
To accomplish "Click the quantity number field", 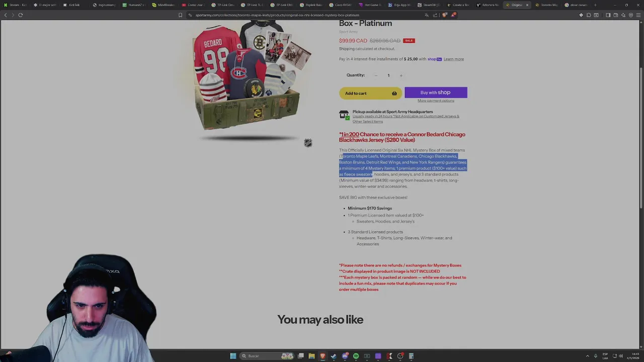I will point(388,75).
